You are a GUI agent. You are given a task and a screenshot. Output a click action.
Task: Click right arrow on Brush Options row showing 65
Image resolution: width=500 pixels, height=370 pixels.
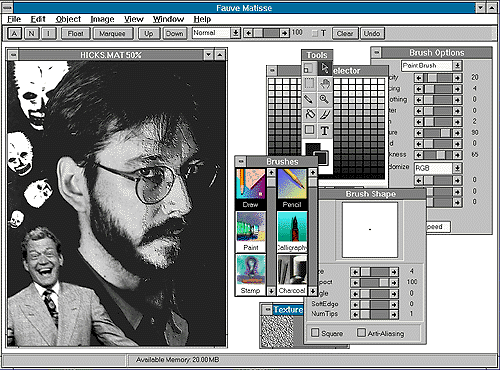(x=457, y=155)
